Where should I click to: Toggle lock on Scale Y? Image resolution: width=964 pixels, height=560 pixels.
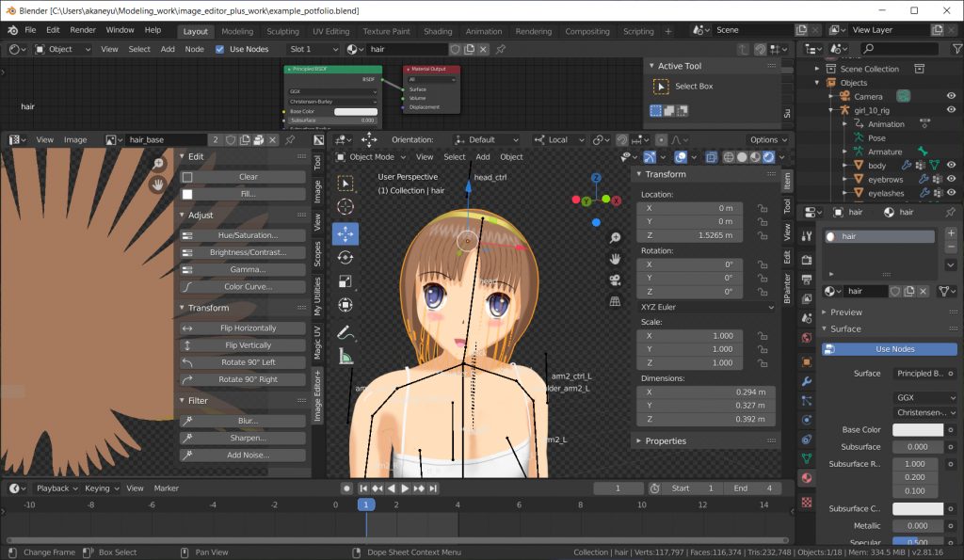click(x=763, y=349)
